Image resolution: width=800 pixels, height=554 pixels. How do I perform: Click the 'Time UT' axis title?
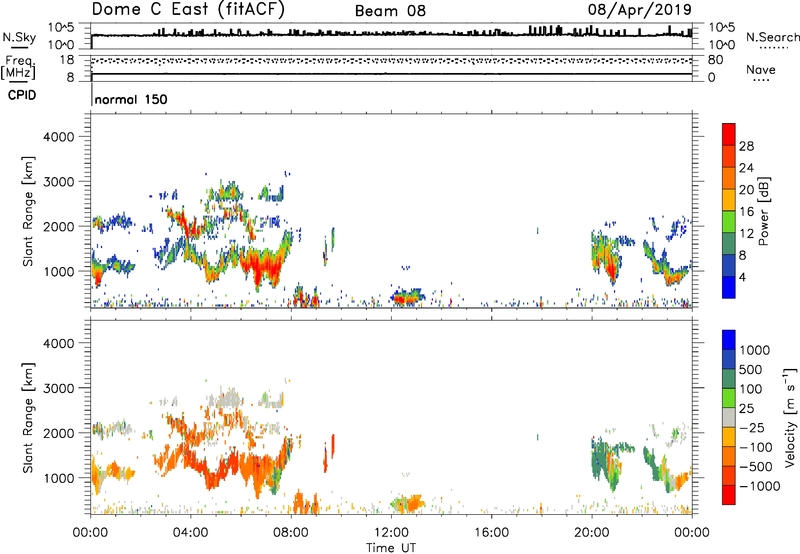click(391, 547)
